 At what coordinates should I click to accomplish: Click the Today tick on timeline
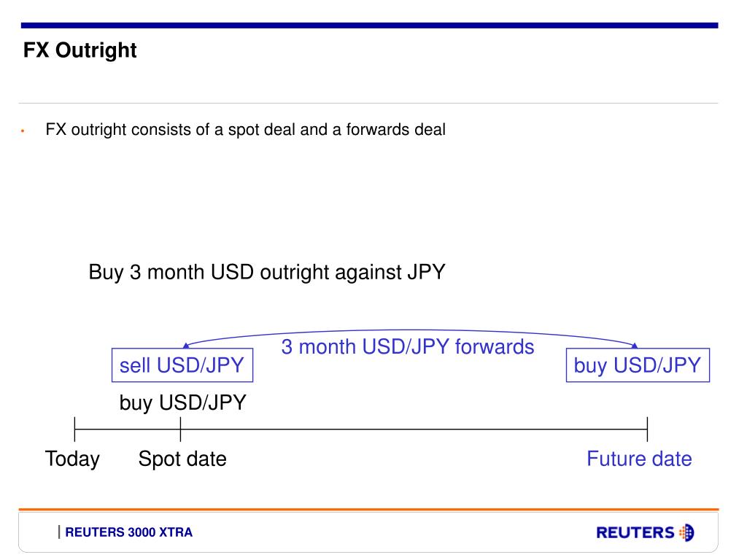point(75,429)
